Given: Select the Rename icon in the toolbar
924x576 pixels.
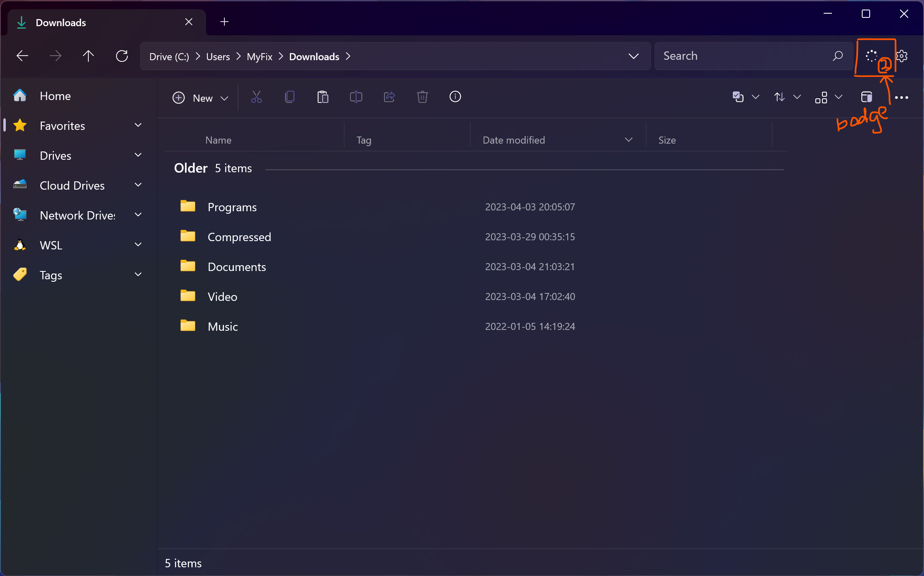Looking at the screenshot, I should [x=356, y=97].
